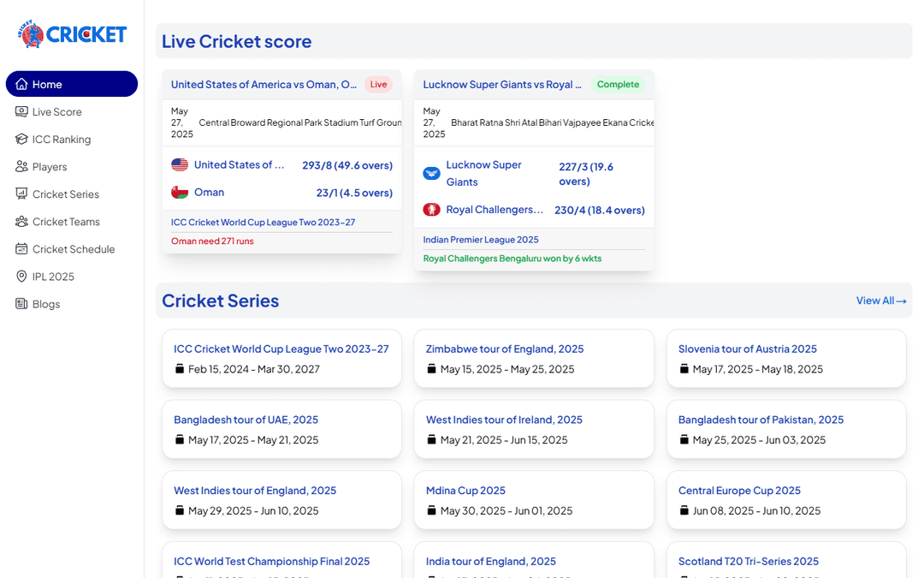Click the 23/1 (4.5 overs) score
Image resolution: width=924 pixels, height=578 pixels.
(x=354, y=193)
